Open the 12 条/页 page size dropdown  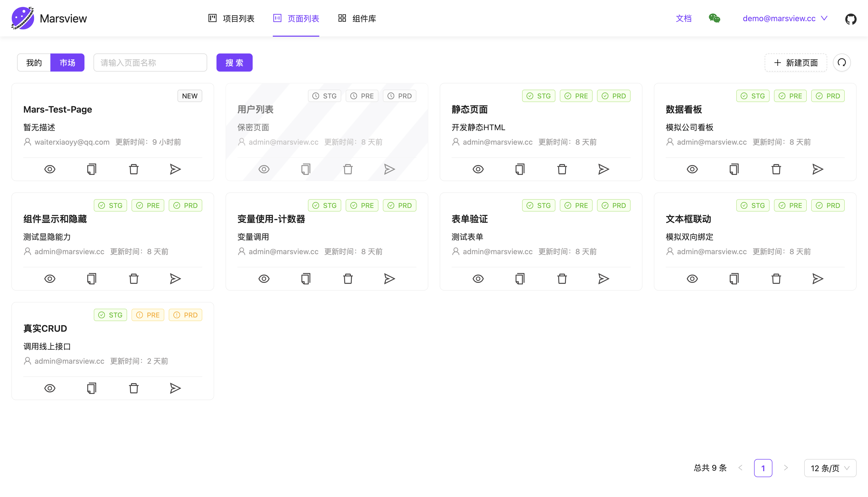coord(830,468)
